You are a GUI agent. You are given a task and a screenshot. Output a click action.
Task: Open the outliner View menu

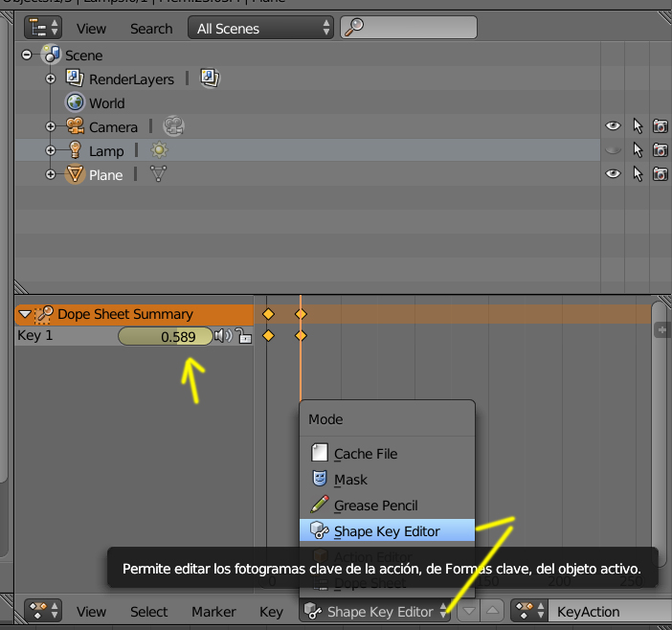[x=91, y=29]
